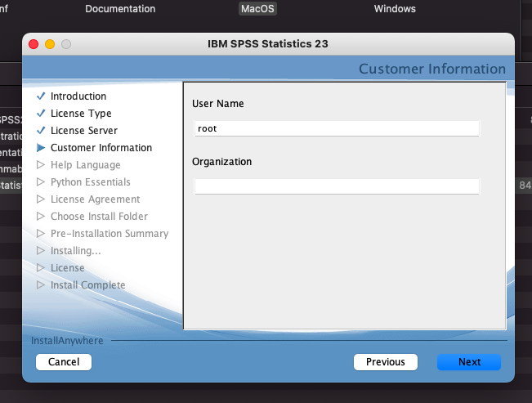Viewport: 532px width, 403px height.
Task: Click the checkmark beside License Type
Action: click(x=41, y=113)
